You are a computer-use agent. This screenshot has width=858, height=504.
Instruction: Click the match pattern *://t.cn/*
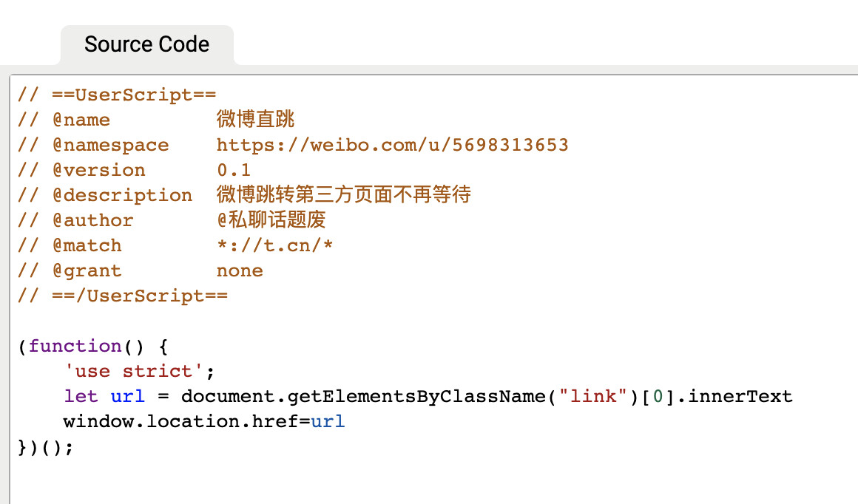click(274, 245)
